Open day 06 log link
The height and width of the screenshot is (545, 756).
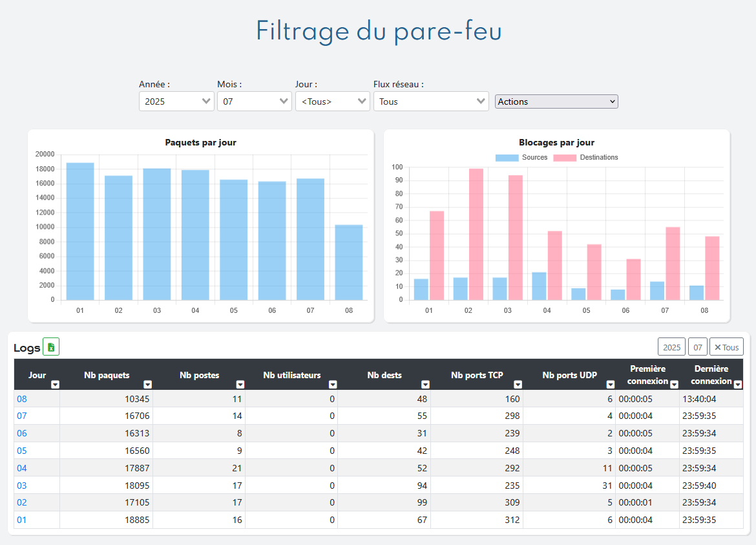point(22,433)
